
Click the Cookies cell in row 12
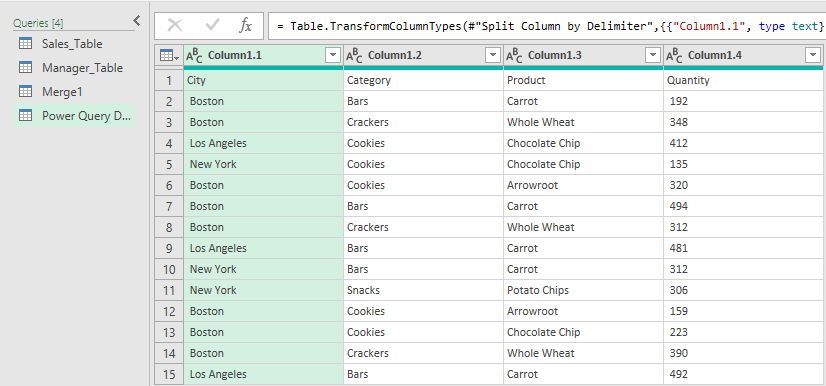click(x=424, y=311)
